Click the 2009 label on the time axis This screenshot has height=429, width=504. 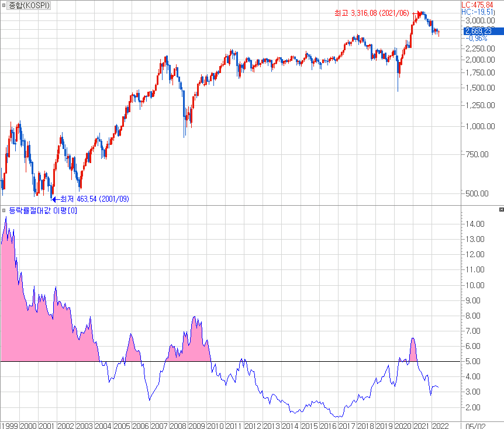pos(196,425)
